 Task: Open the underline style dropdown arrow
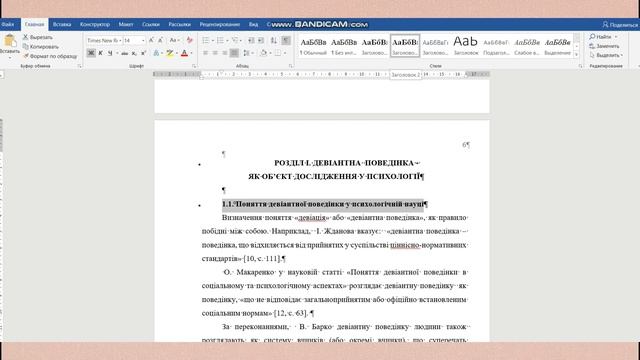pos(117,53)
